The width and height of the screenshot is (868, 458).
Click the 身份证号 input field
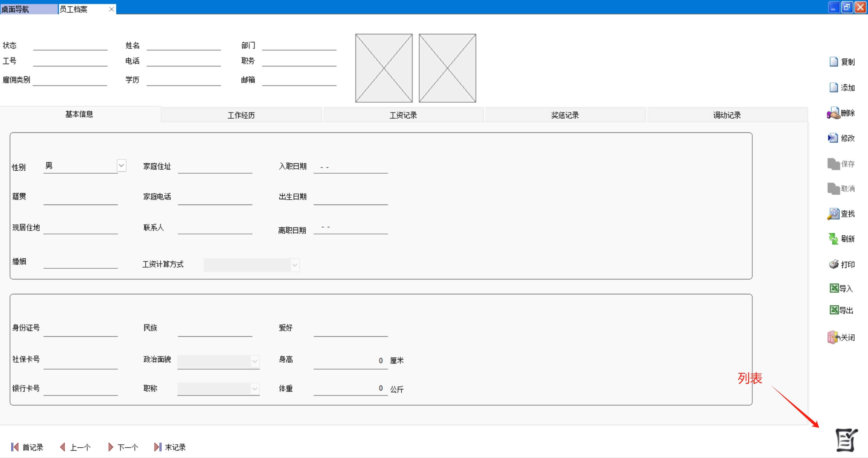pos(81,330)
